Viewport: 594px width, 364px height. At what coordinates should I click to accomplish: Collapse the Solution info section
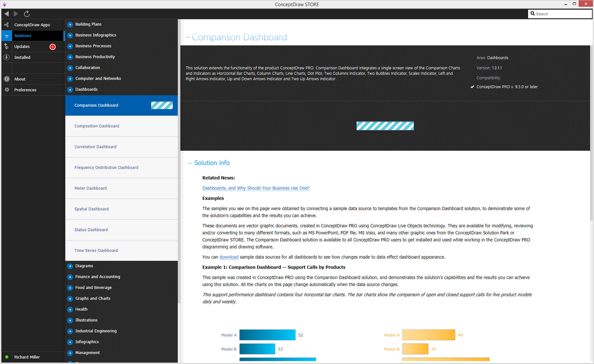(x=189, y=163)
